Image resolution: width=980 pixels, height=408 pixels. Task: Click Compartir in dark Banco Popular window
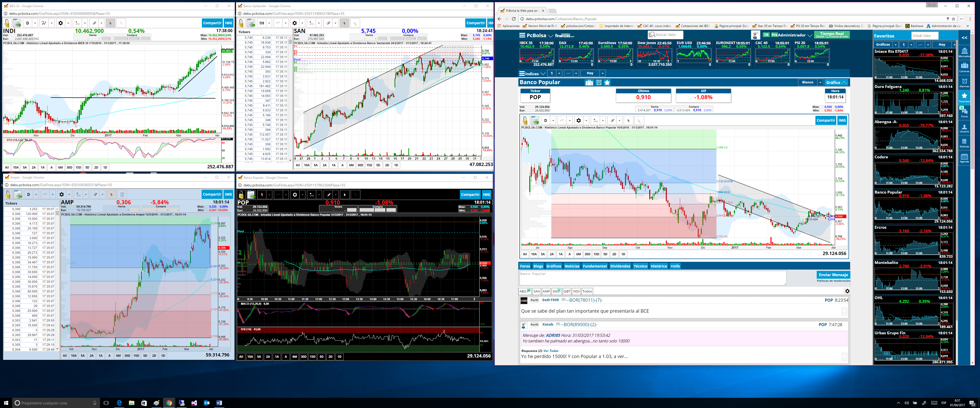click(471, 194)
